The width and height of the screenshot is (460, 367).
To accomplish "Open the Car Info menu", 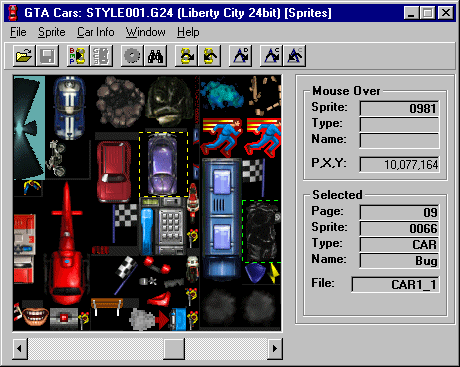I will click(x=96, y=32).
